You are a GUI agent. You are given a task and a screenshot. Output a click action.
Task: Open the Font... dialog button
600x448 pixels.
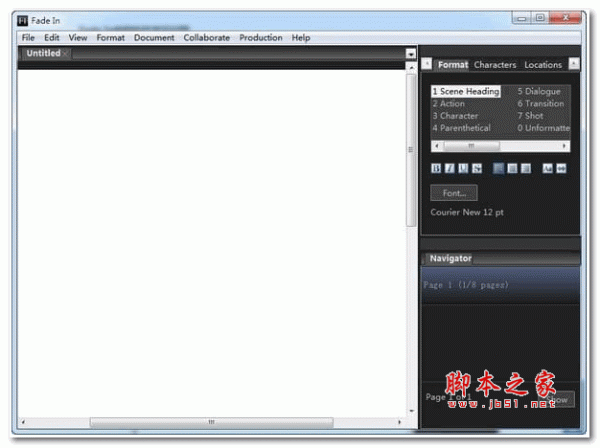tap(454, 193)
